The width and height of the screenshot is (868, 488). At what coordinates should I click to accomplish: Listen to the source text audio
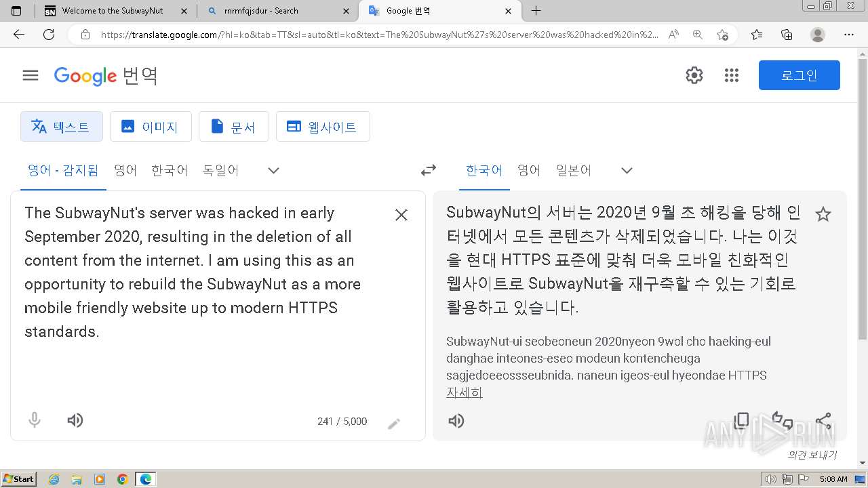75,420
